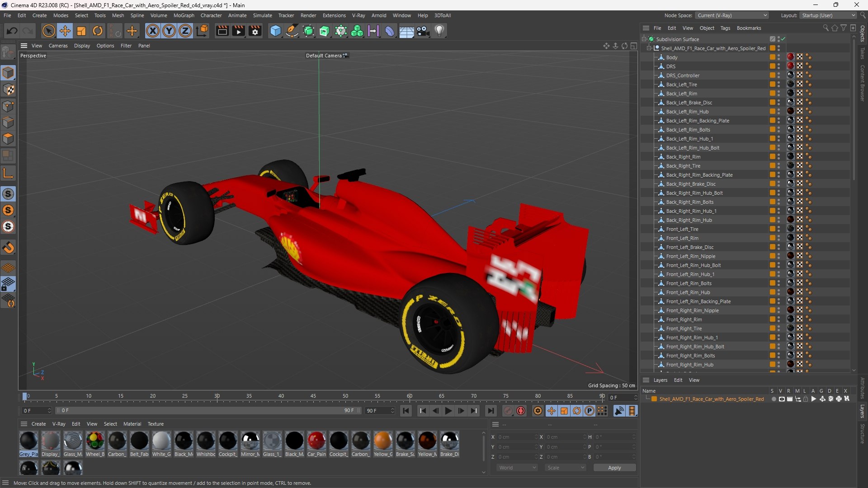Go to end of animation

491,411
